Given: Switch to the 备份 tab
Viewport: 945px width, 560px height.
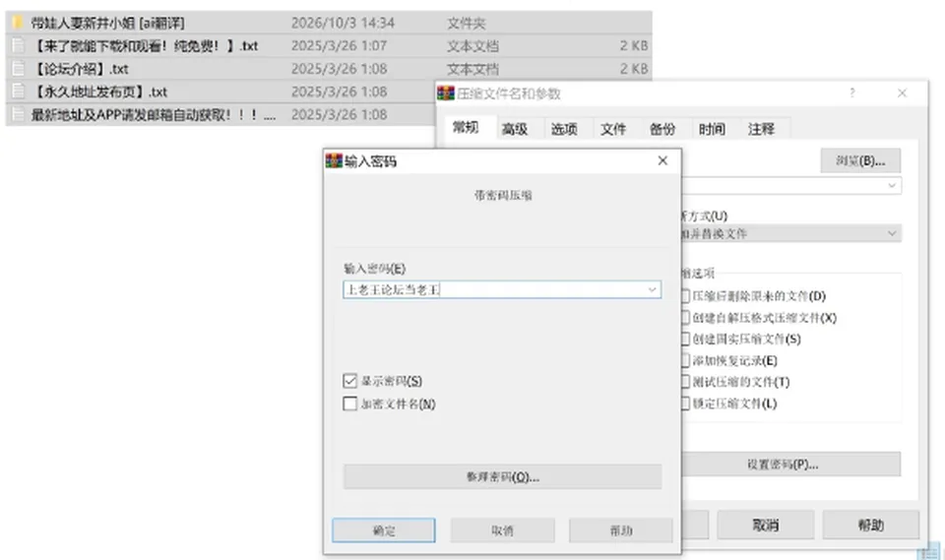Looking at the screenshot, I should point(662,129).
